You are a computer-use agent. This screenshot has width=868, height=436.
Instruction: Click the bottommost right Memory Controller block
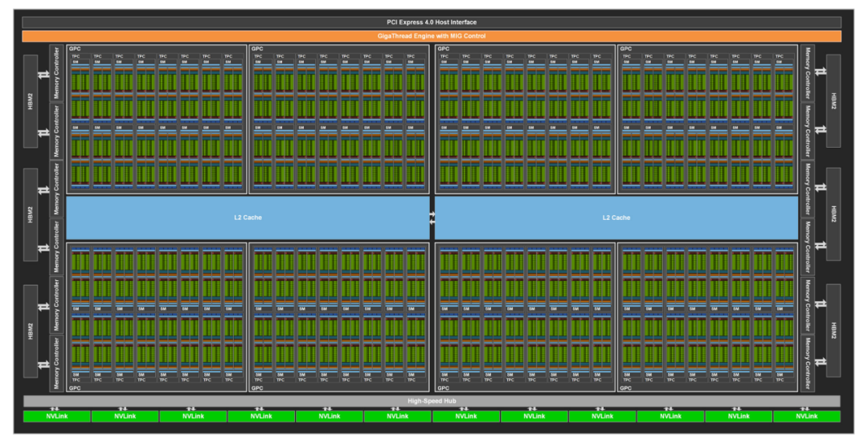click(808, 364)
